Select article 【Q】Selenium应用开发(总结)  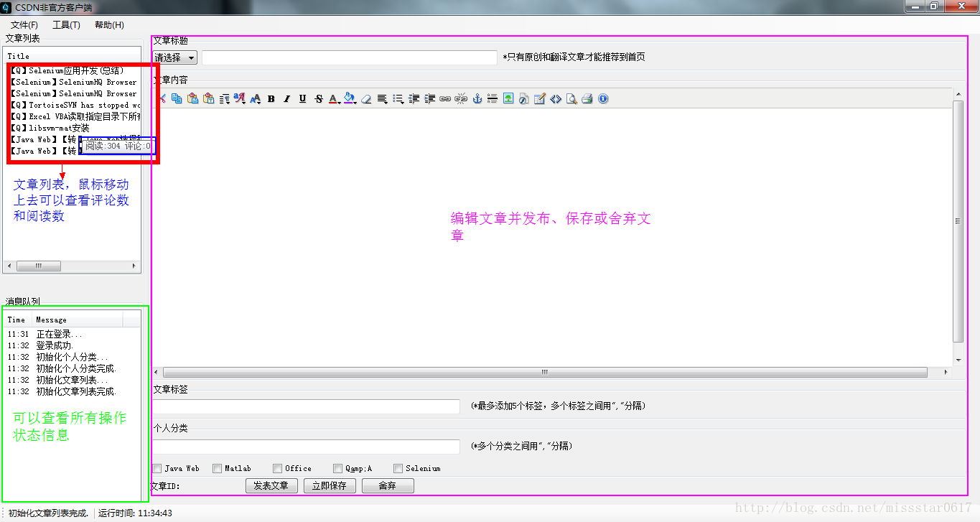tap(75, 70)
